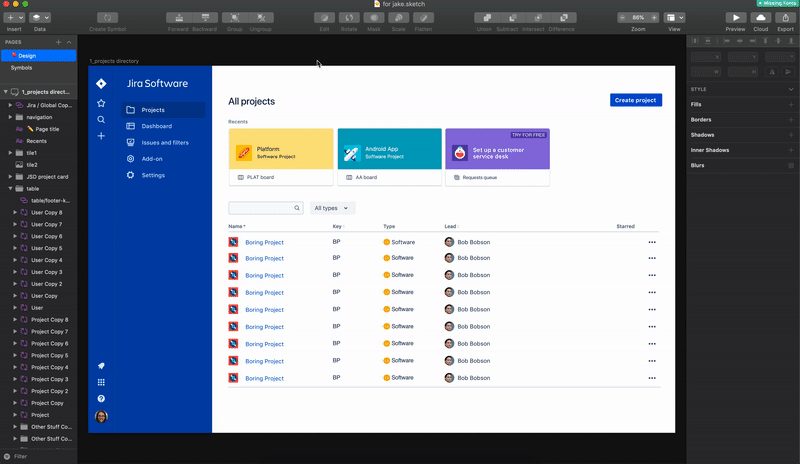
Task: Click the Rotate toolbar icon
Action: coord(349,17)
